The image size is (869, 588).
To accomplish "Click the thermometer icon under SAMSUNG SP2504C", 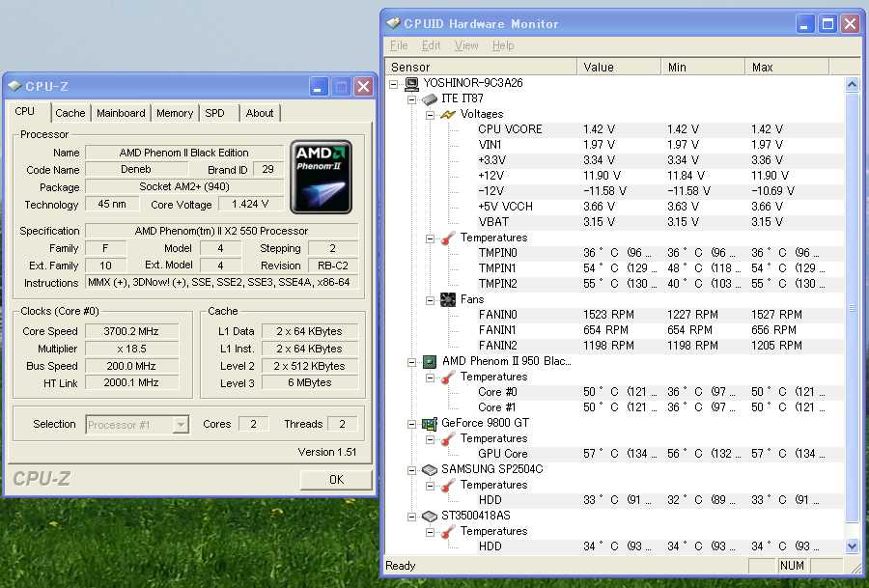I will pyautogui.click(x=448, y=486).
